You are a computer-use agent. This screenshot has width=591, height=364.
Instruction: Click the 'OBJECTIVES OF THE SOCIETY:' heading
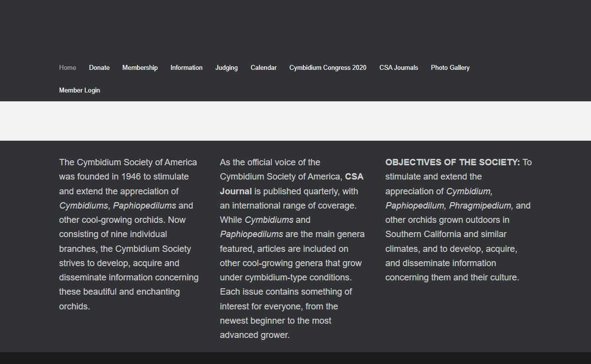[453, 162]
